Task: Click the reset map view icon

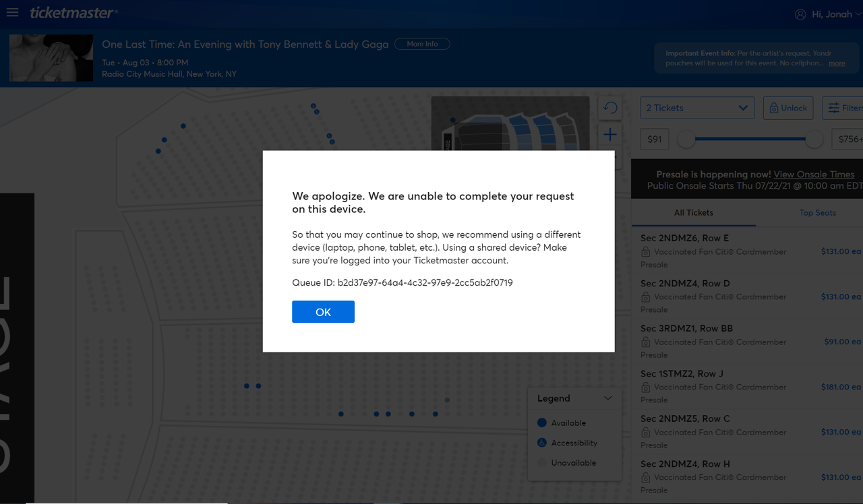Action: click(x=610, y=108)
